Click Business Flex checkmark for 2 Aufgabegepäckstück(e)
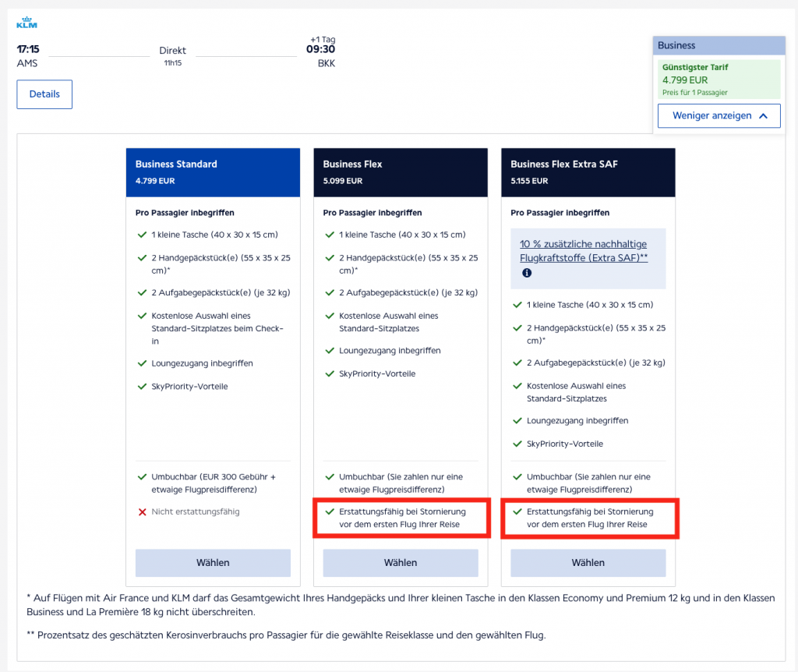This screenshot has height=672, width=798. point(330,292)
